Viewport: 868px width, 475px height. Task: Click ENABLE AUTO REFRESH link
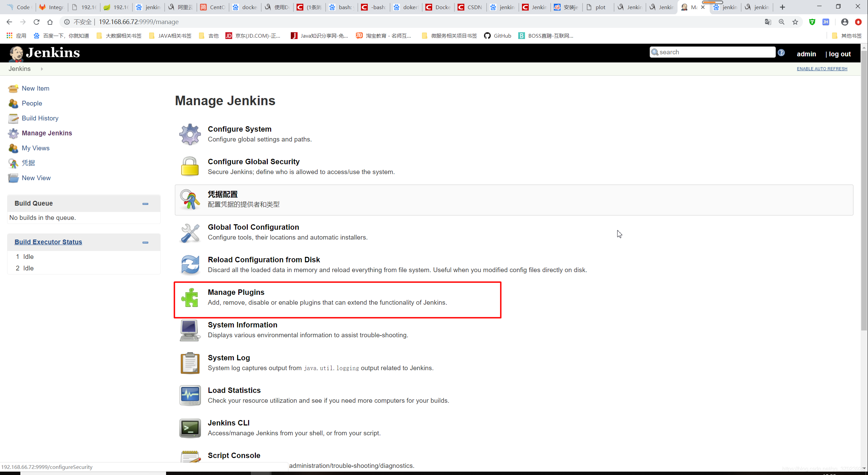click(822, 69)
